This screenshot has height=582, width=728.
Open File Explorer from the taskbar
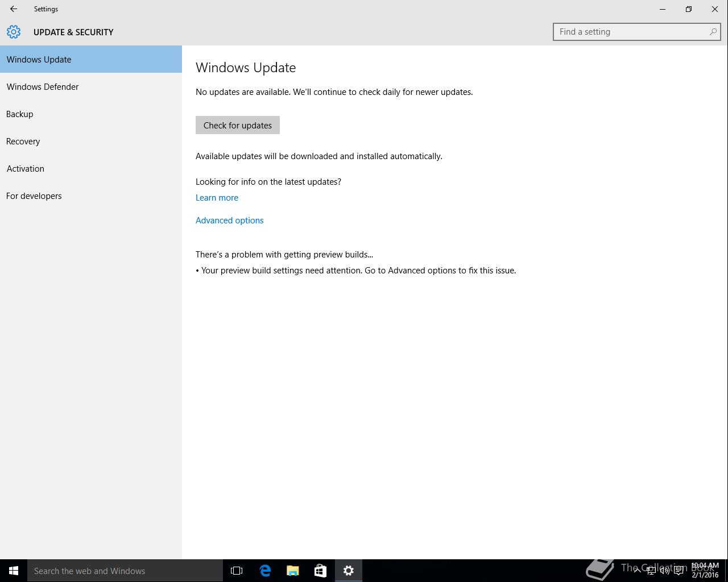coord(293,571)
